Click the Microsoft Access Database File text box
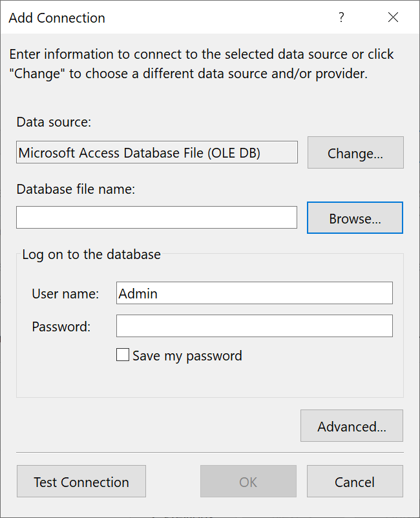 click(155, 152)
